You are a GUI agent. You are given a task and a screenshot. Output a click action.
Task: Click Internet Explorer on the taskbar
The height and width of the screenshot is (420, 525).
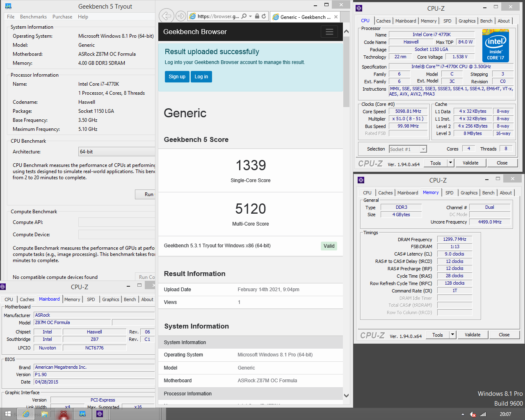(x=26, y=414)
